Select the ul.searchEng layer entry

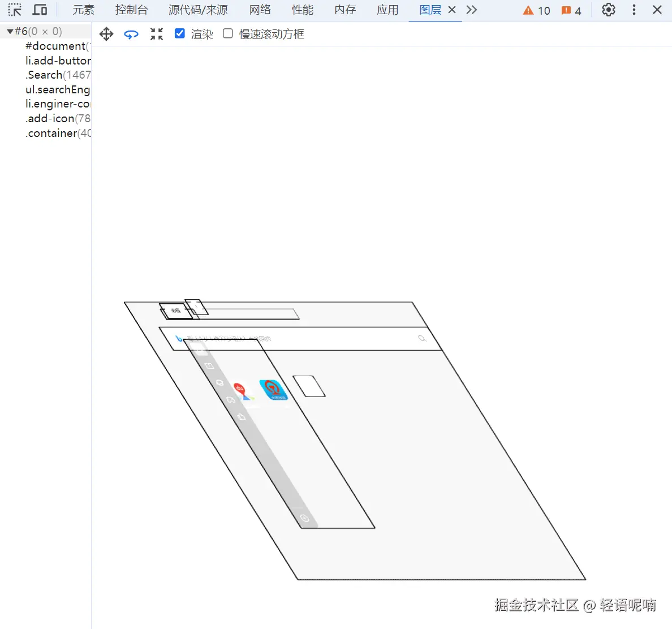coord(57,89)
